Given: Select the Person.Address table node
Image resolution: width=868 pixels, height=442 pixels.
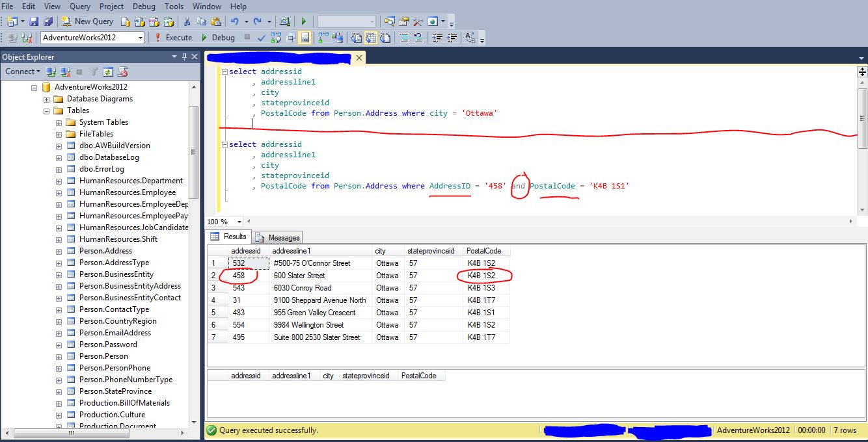Looking at the screenshot, I should [105, 251].
